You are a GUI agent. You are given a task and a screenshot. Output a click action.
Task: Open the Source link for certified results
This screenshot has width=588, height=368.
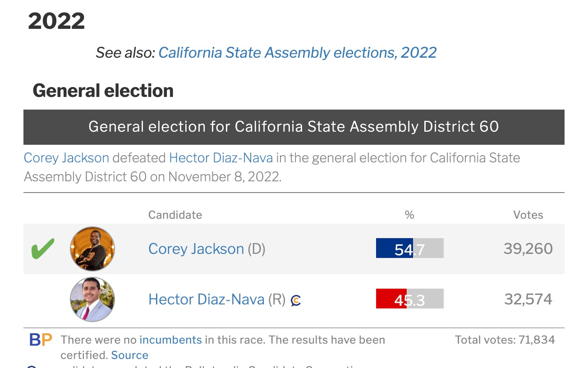pyautogui.click(x=130, y=355)
